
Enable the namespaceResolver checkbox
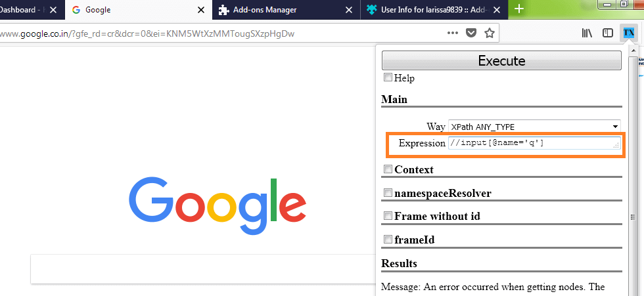388,192
